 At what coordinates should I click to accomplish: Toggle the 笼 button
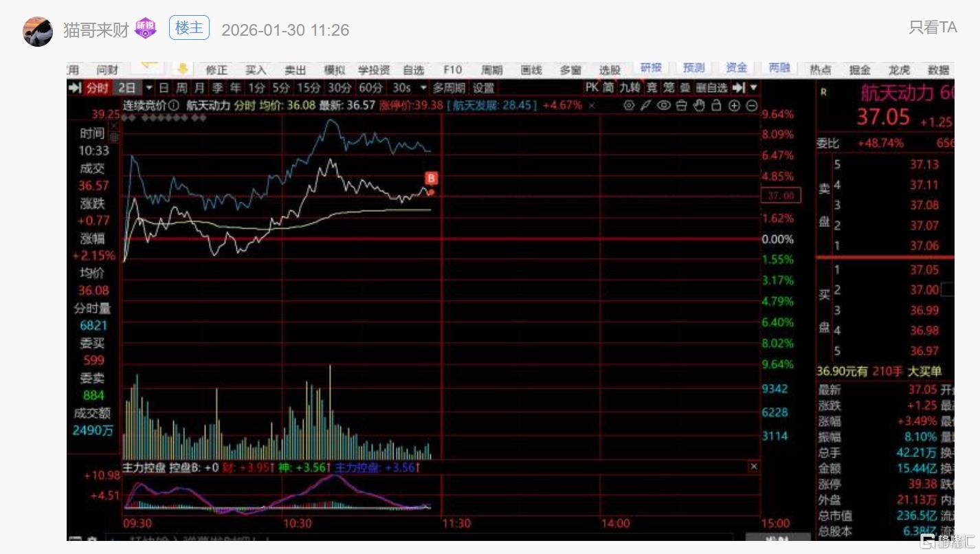pos(669,87)
